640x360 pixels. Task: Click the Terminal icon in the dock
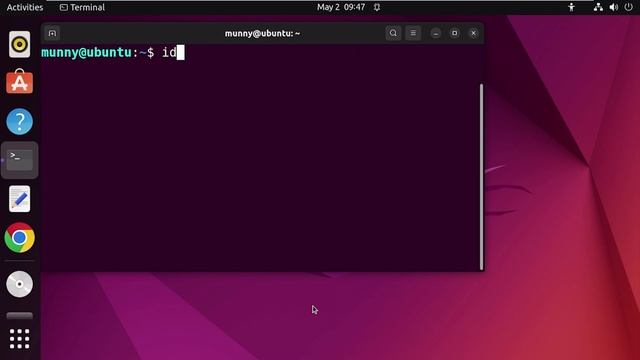point(20,160)
